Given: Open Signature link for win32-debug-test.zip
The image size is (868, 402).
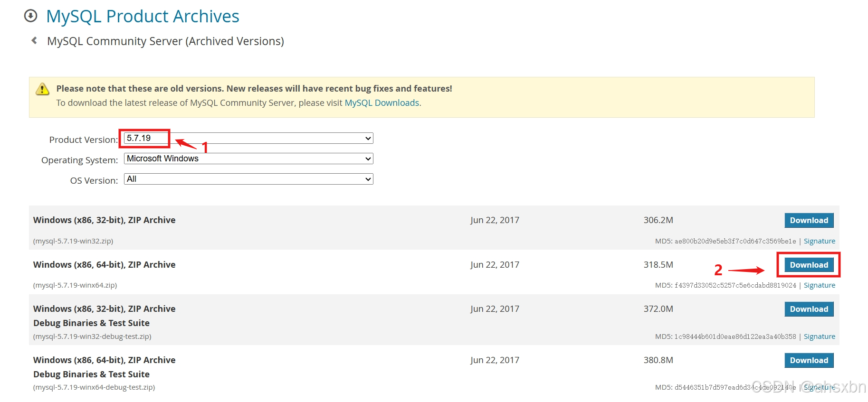Looking at the screenshot, I should (x=819, y=337).
